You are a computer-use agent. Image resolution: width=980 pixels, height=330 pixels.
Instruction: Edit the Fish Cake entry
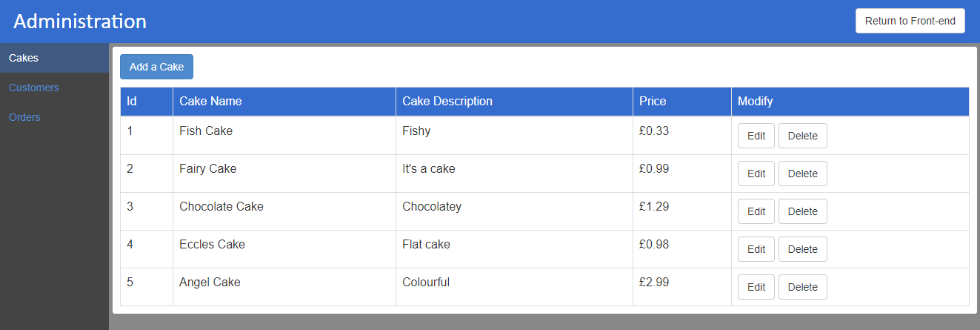[756, 136]
